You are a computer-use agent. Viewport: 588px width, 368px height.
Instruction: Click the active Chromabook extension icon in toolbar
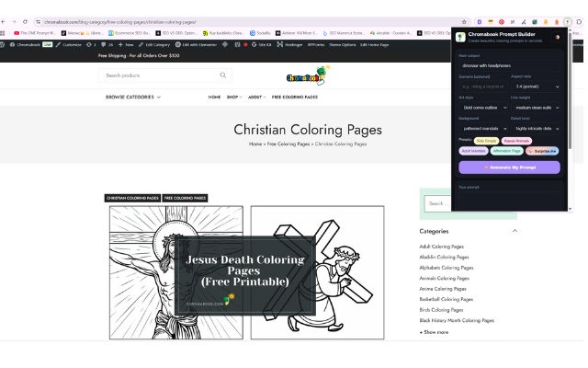coord(568,22)
